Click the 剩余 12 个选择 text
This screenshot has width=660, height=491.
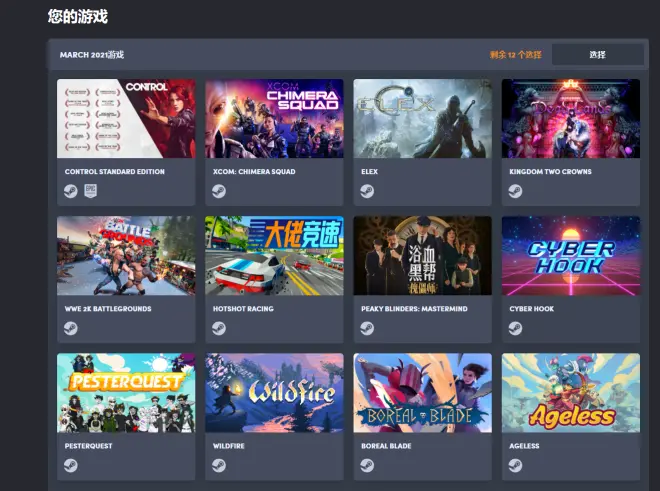pos(516,55)
